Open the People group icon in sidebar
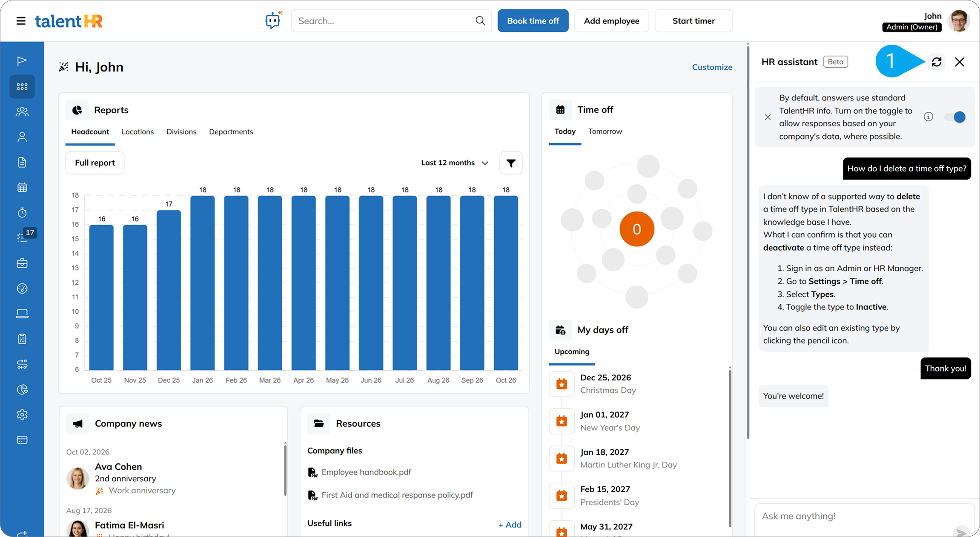The height and width of the screenshot is (537, 980). point(22,112)
